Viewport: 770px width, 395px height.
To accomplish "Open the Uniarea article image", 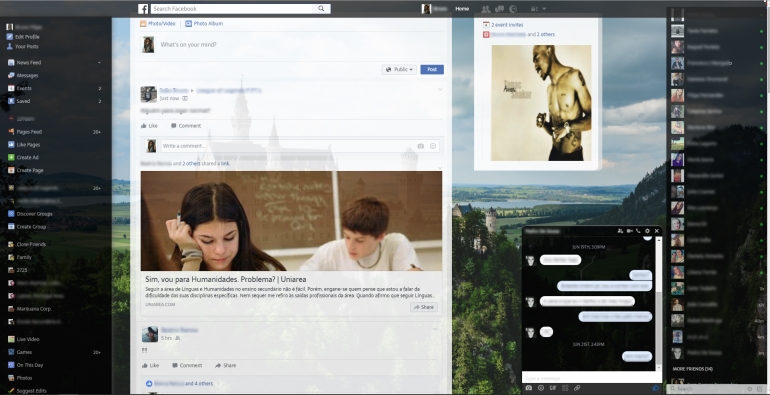I will pos(291,221).
